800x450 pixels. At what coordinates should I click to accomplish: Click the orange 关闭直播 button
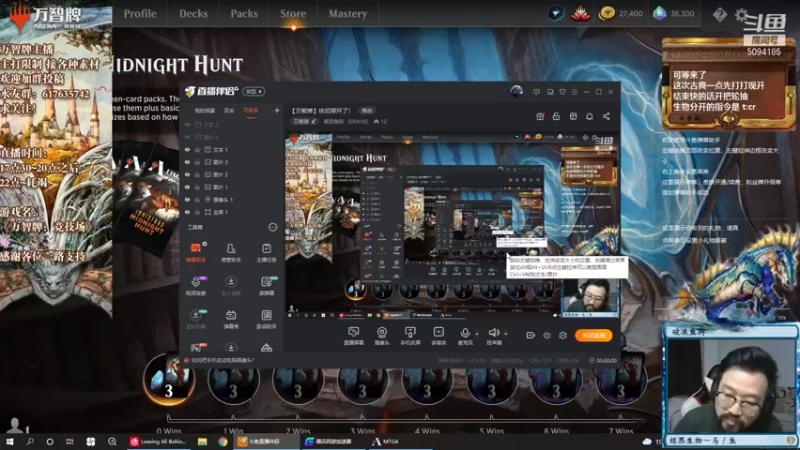tap(593, 335)
